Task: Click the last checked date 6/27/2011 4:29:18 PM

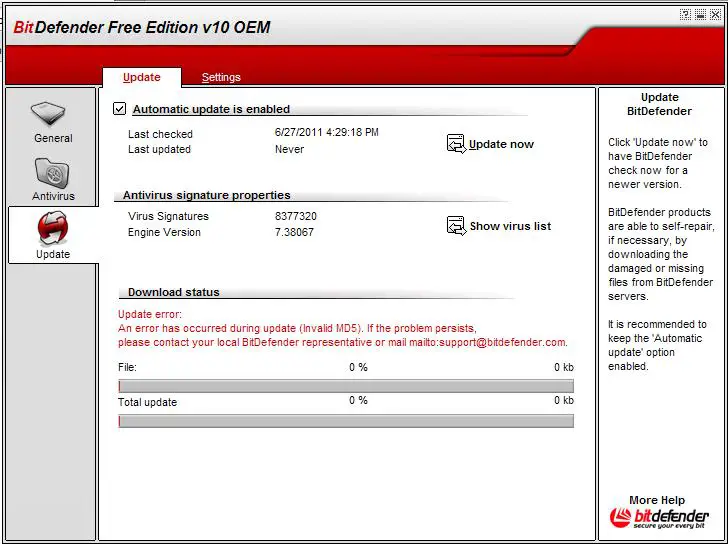Action: coord(326,132)
